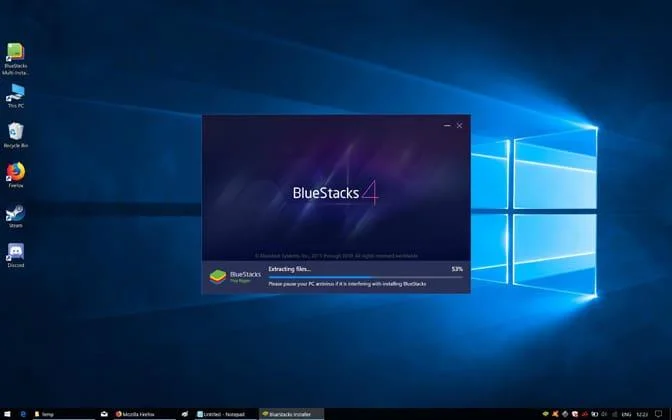Minimize the BlueStacks installer window
Viewport: 672px width, 420px height.
tap(447, 126)
